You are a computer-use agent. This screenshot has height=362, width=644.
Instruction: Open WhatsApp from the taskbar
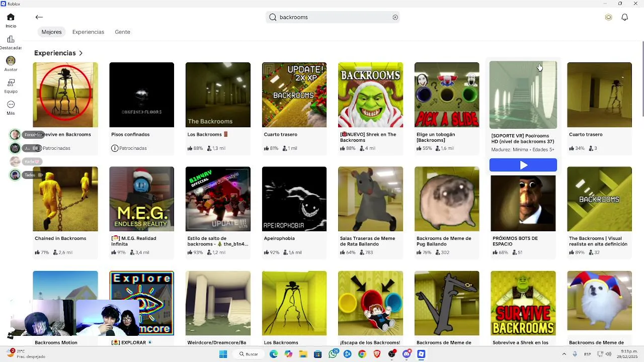click(x=333, y=354)
